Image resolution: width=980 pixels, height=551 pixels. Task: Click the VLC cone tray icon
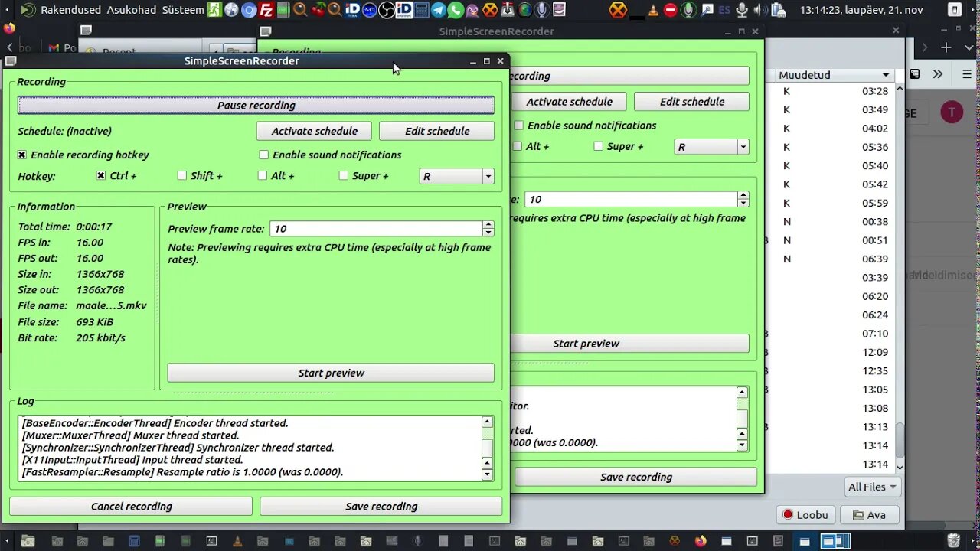coord(654,10)
